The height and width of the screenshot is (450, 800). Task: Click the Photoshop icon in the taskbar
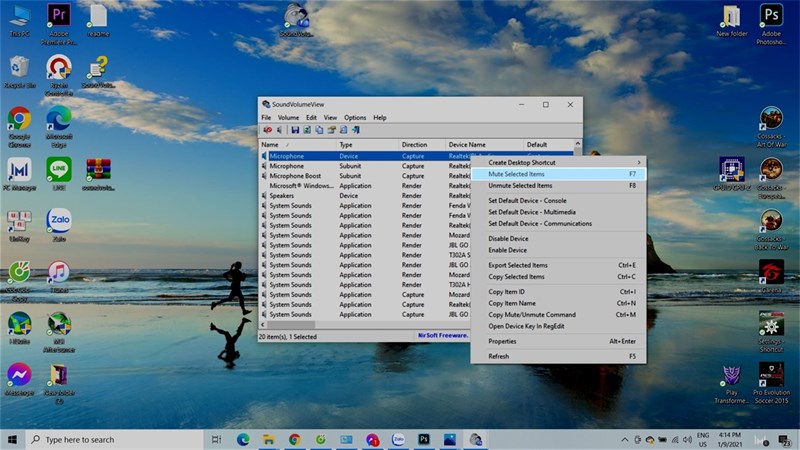(x=424, y=439)
